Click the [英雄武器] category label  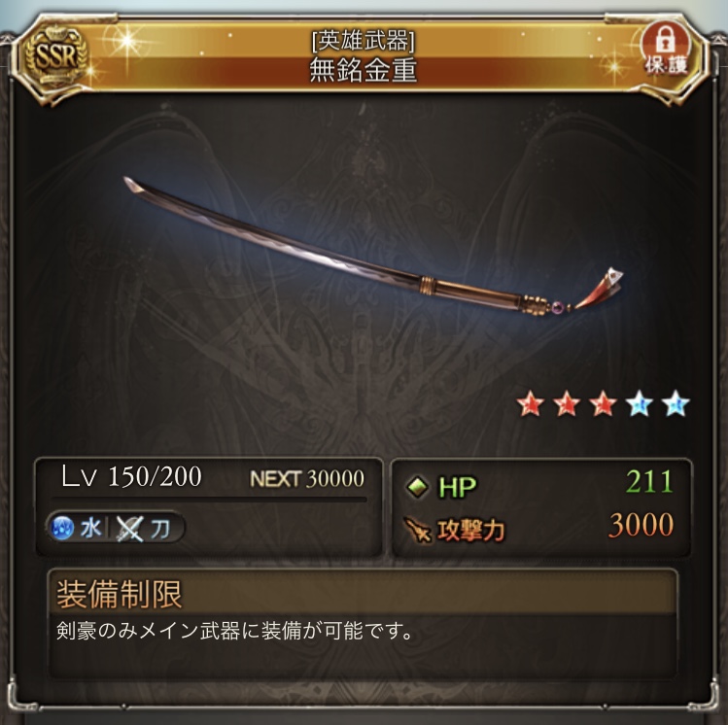[364, 41]
